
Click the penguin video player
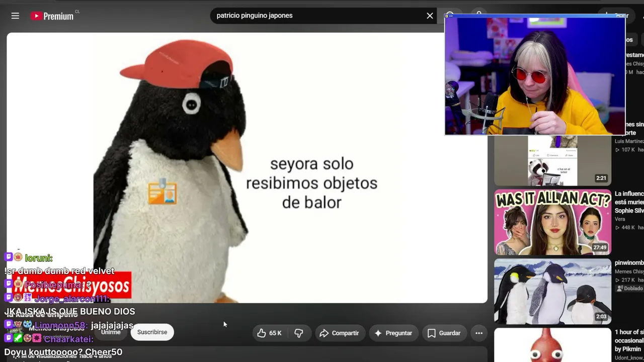[x=247, y=168]
